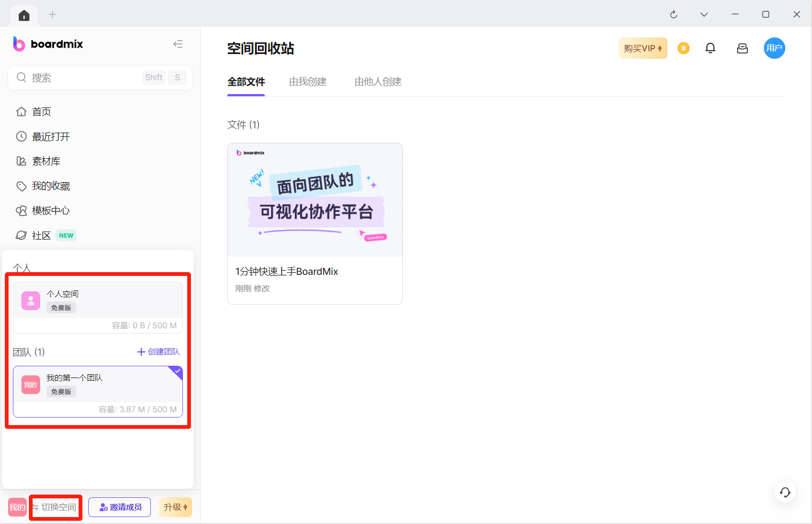Select the 我的第一个团队 team card
The height and width of the screenshot is (524, 812).
(x=98, y=391)
